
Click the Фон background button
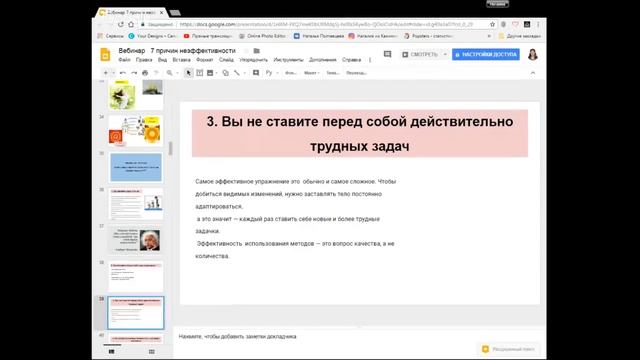pyautogui.click(x=291, y=73)
